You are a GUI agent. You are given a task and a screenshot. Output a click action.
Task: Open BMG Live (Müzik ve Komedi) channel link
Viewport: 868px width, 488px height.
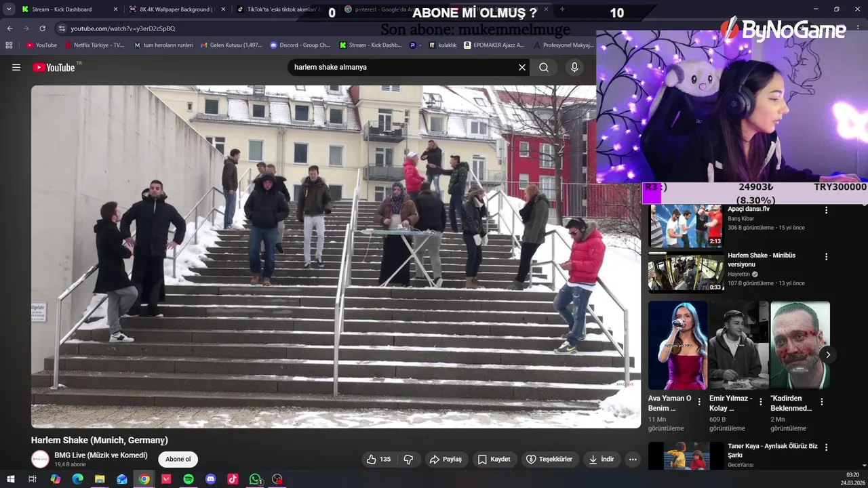[x=101, y=455]
